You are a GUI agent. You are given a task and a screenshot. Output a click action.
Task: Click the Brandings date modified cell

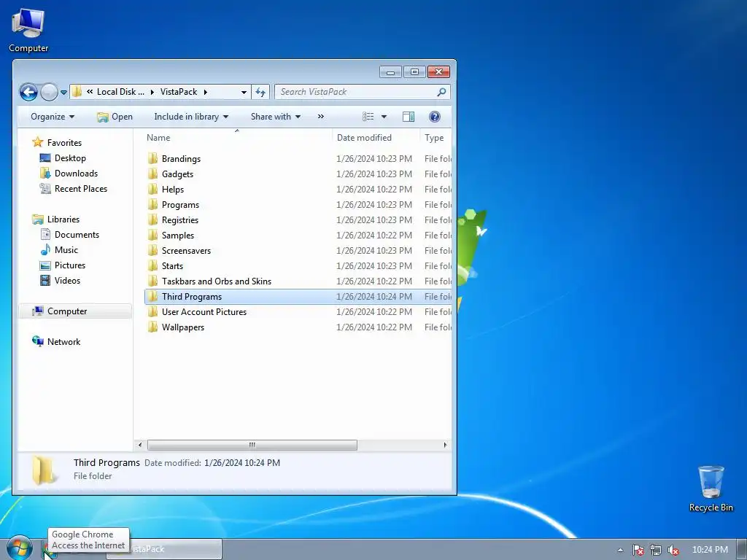tap(374, 158)
